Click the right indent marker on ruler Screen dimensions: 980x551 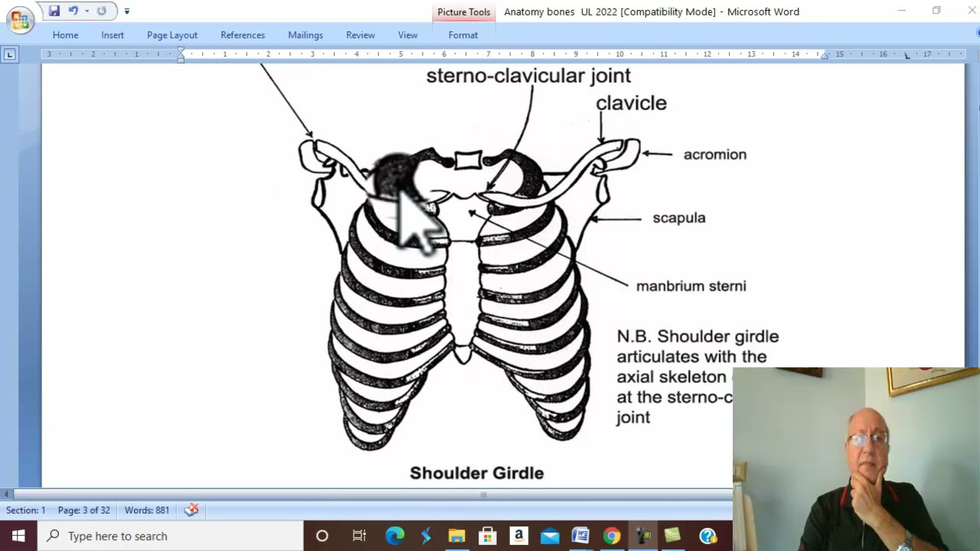coord(825,57)
